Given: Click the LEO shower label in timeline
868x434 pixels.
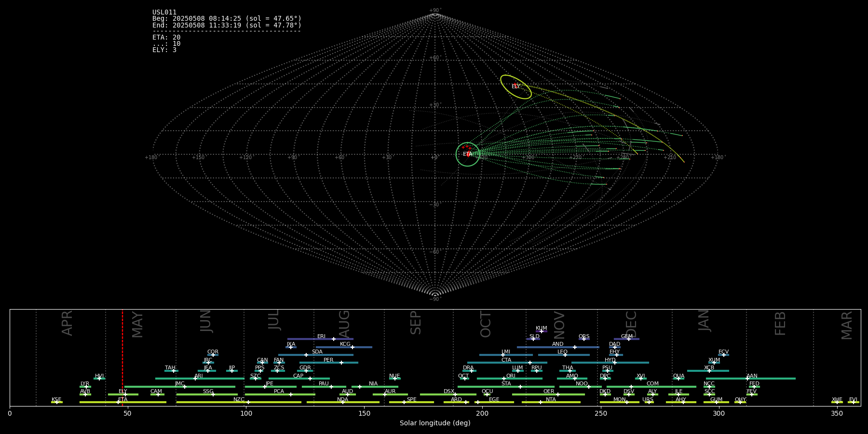Looking at the screenshot, I should 562,352.
